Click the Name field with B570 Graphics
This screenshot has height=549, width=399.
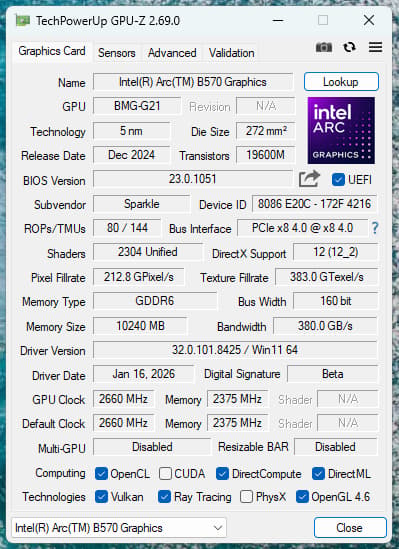click(x=193, y=82)
